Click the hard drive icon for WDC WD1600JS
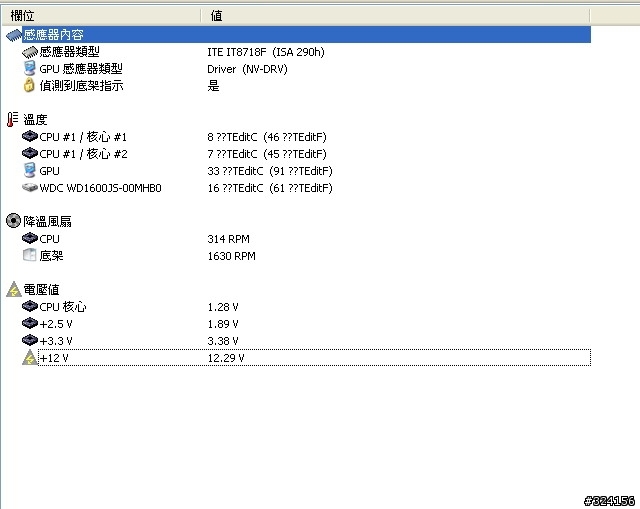This screenshot has width=640, height=509. pos(30,187)
